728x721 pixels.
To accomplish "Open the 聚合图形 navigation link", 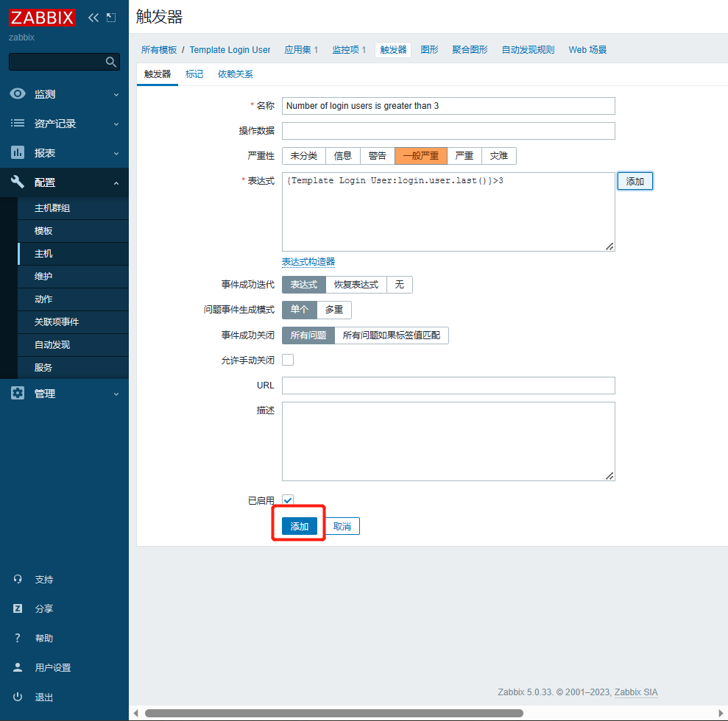I will (470, 49).
